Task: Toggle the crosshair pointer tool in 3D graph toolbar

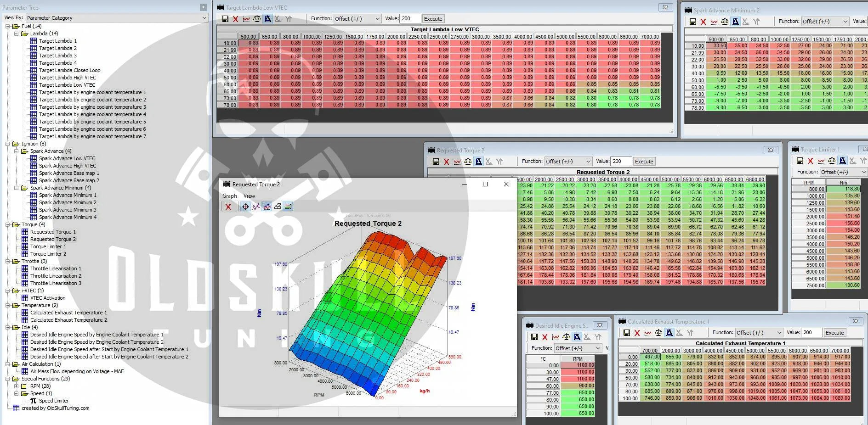Action: click(245, 207)
